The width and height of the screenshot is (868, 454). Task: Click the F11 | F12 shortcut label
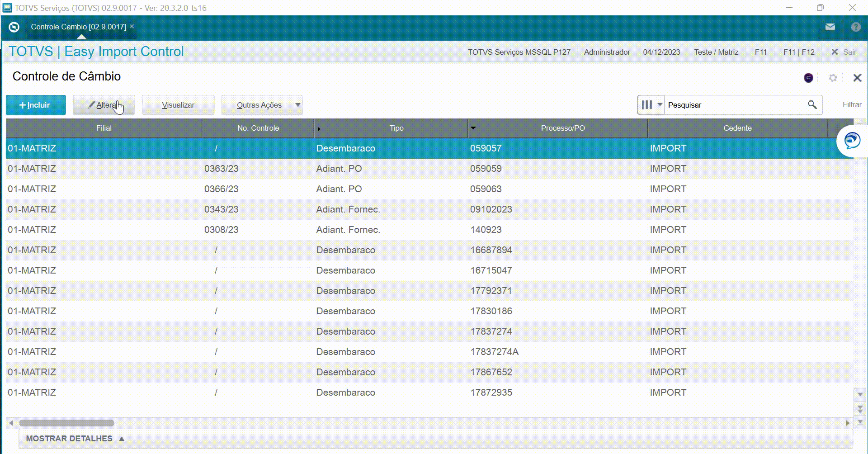[x=799, y=52]
